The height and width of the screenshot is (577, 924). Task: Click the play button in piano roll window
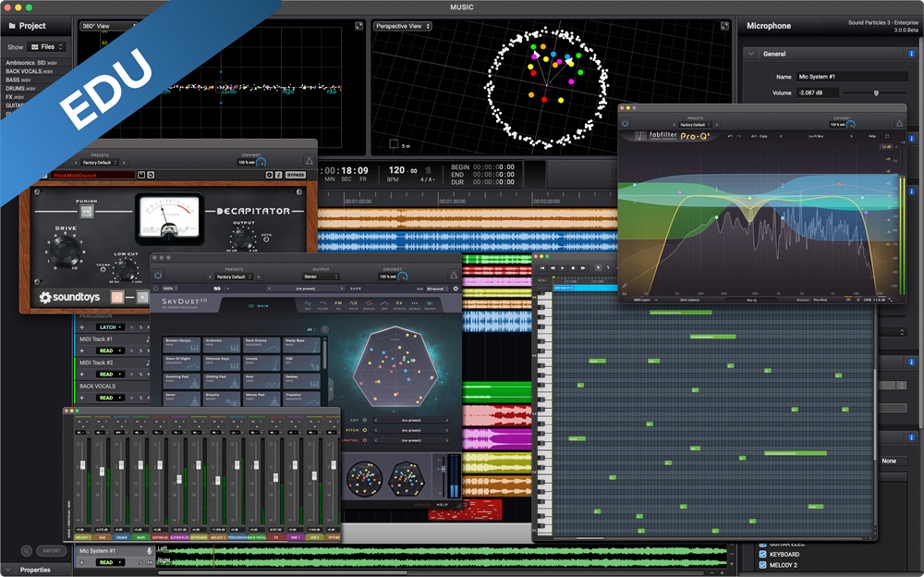point(562,268)
